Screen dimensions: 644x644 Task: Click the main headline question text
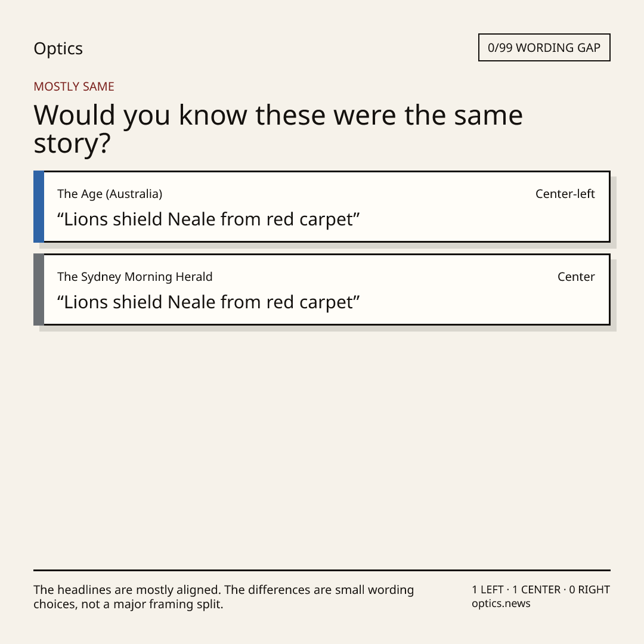point(278,129)
